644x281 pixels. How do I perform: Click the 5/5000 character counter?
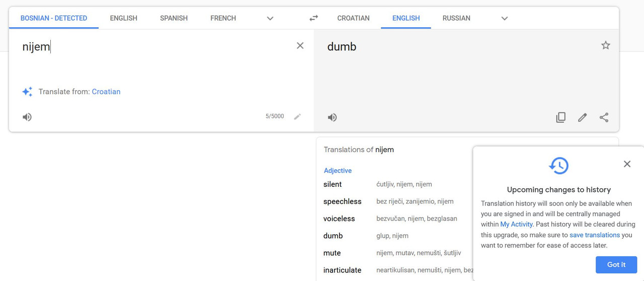275,116
